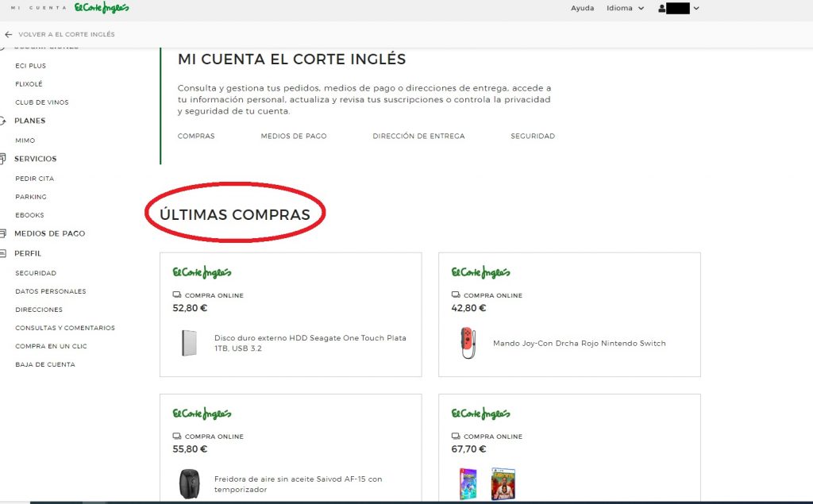
Task: Click the online purchase icon on 52,80 € card
Action: click(177, 295)
